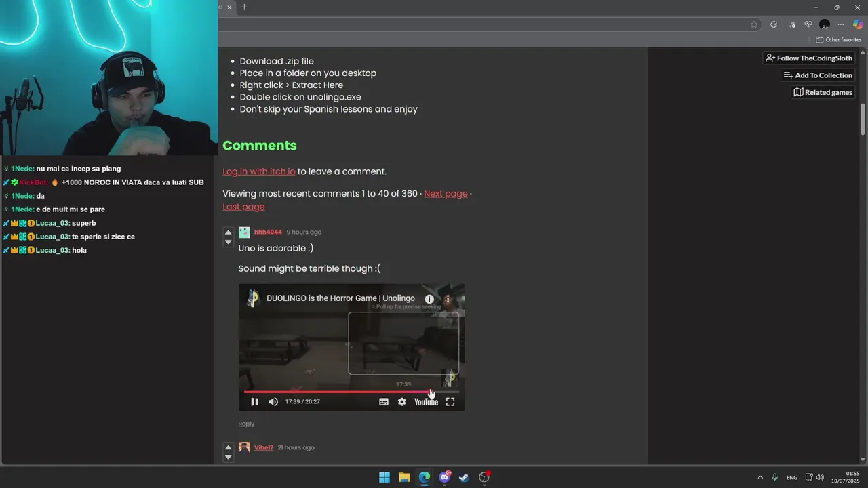Image resolution: width=868 pixels, height=488 pixels.
Task: Open Windows Start menu
Action: (x=384, y=477)
